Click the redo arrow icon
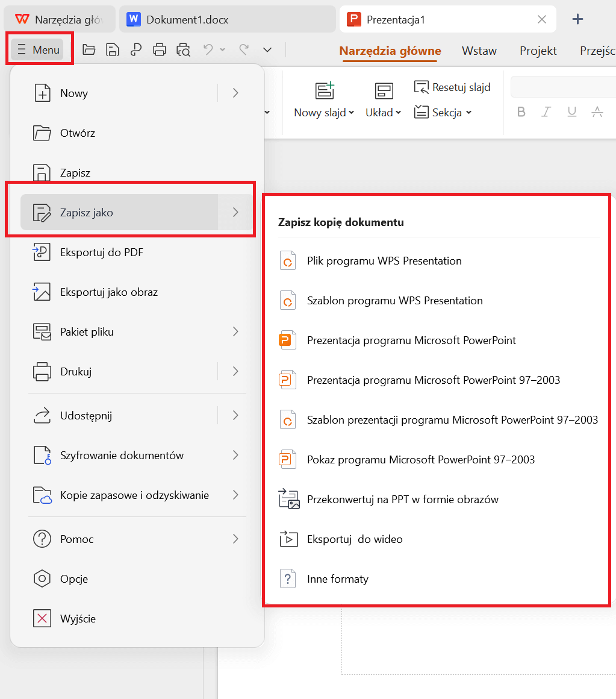 [244, 49]
